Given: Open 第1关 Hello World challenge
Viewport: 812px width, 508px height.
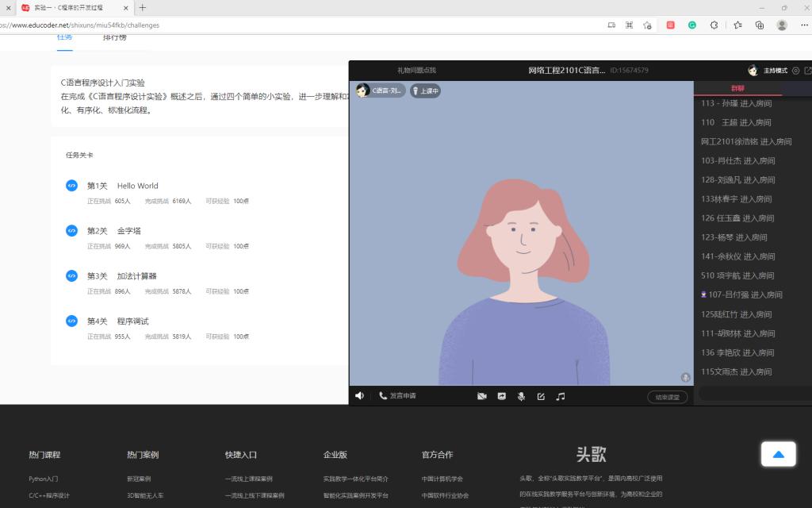Looking at the screenshot, I should click(x=122, y=186).
